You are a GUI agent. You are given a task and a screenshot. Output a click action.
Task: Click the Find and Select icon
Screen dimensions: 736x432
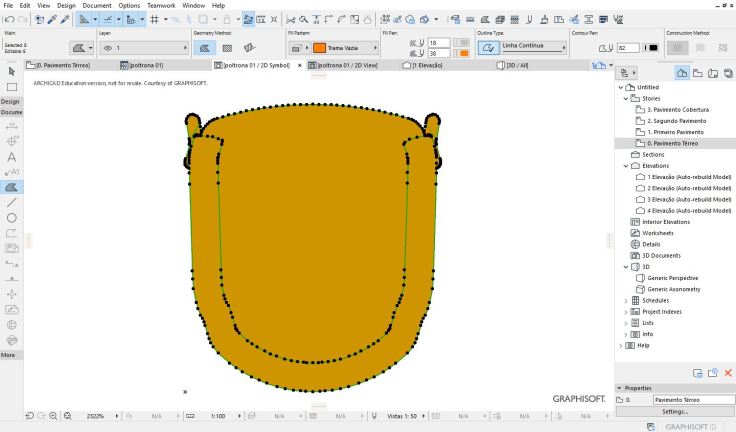pos(39,19)
